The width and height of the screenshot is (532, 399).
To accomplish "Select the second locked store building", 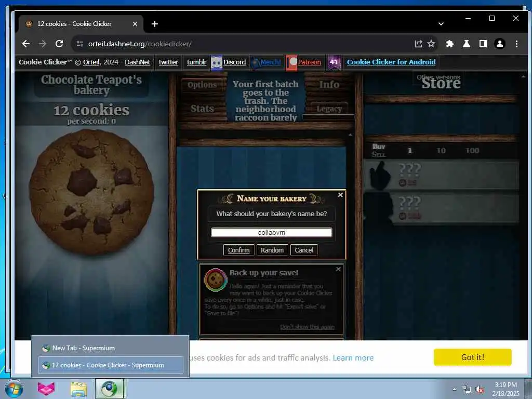I will click(x=441, y=208).
